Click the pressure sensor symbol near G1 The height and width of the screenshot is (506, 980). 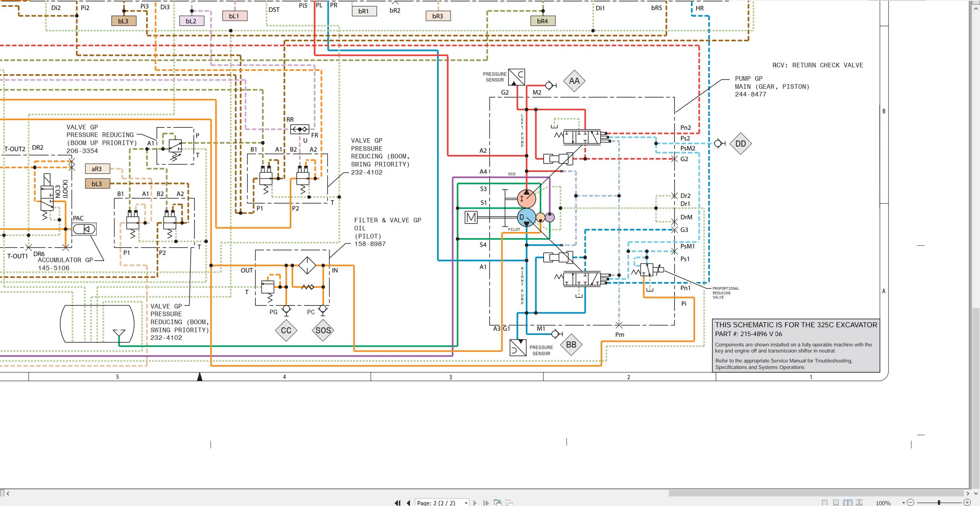[x=518, y=348]
